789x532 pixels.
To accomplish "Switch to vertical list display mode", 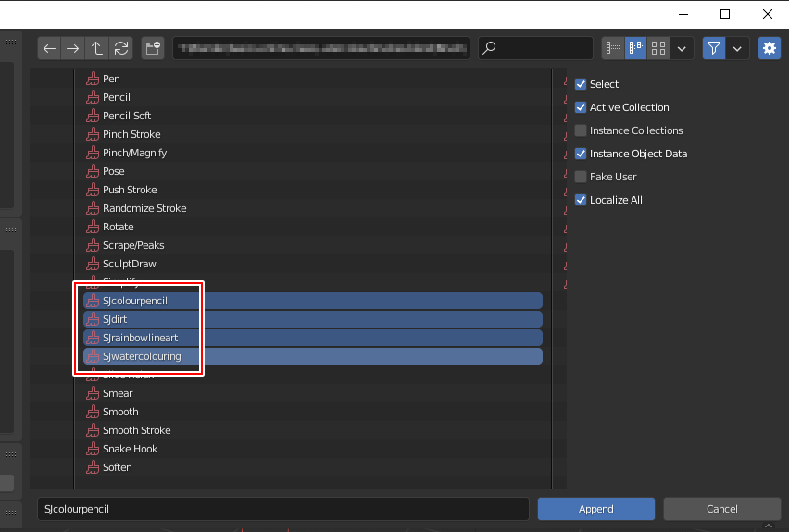I will (613, 48).
